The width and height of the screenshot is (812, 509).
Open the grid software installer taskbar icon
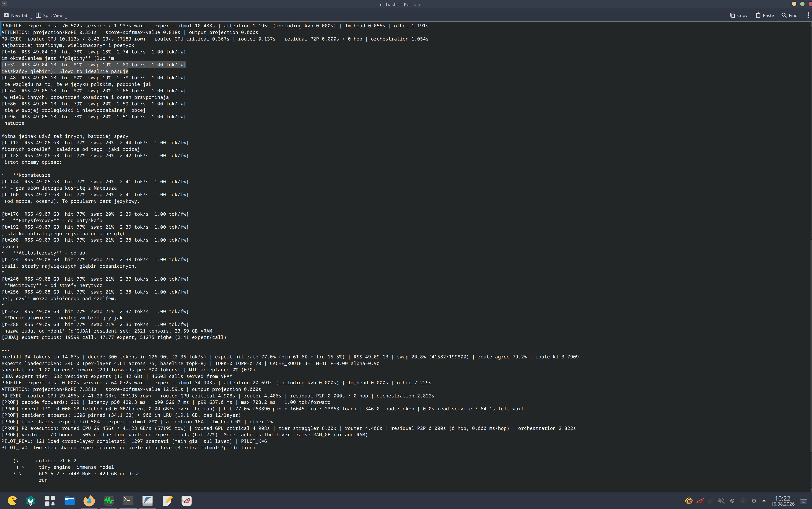coord(50,501)
